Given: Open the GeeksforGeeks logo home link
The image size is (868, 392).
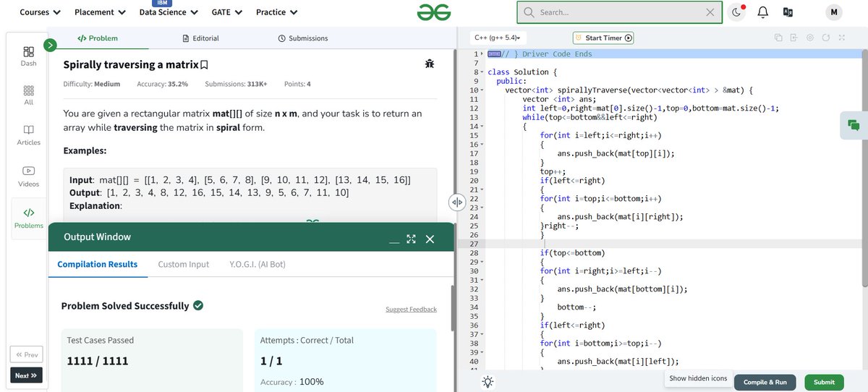Looking at the screenshot, I should pyautogui.click(x=434, y=12).
